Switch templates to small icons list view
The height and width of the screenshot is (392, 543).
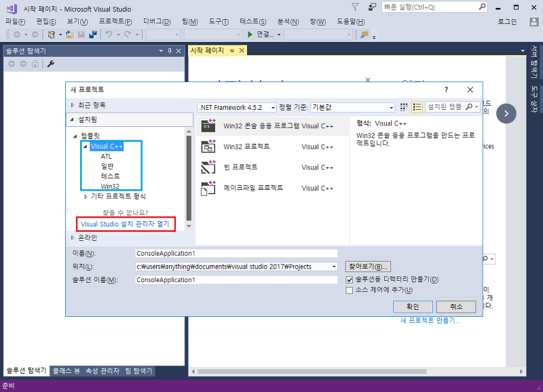[417, 107]
